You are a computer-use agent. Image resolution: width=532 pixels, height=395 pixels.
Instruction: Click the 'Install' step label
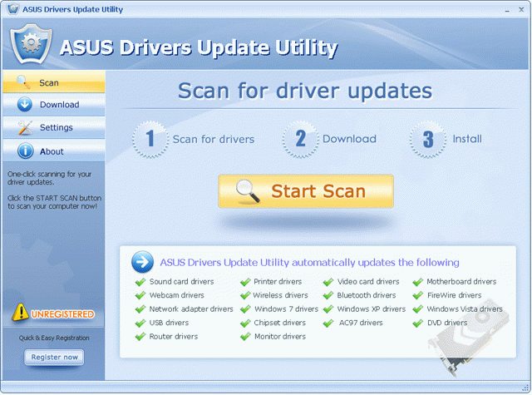click(467, 139)
